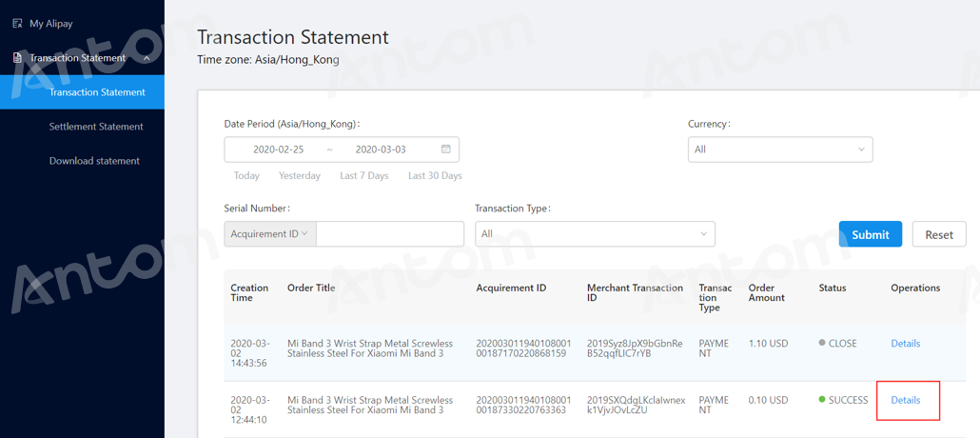Click acquirement ID ending 868159
980x438 pixels.
[x=523, y=348]
